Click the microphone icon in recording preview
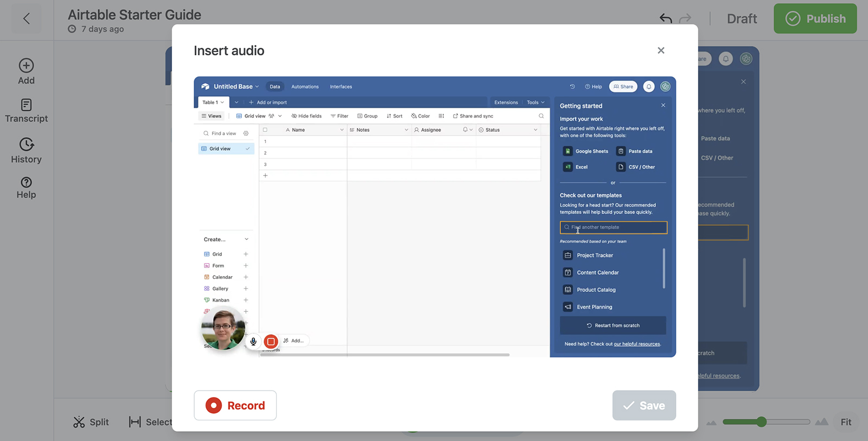The image size is (868, 441). click(x=253, y=341)
